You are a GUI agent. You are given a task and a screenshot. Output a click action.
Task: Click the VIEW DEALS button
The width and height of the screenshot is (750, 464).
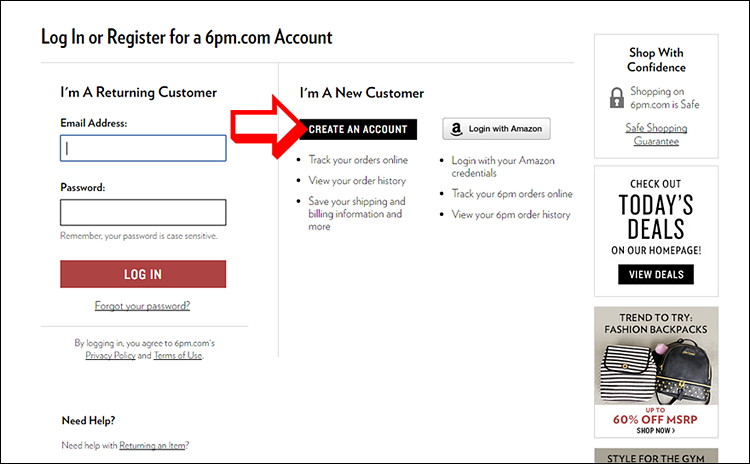click(x=656, y=275)
